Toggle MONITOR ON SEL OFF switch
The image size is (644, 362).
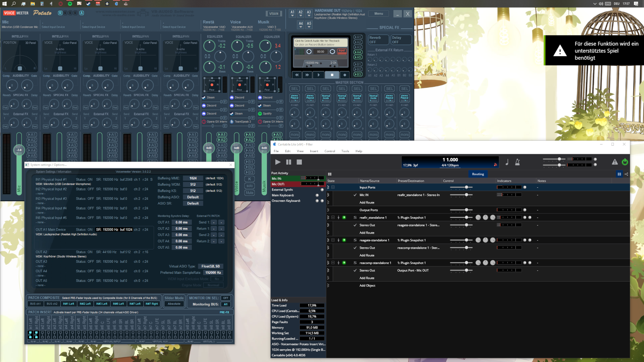tap(226, 298)
